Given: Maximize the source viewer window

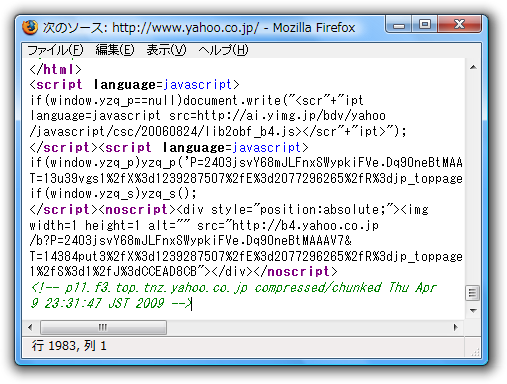Looking at the screenshot, I should tap(425, 25).
